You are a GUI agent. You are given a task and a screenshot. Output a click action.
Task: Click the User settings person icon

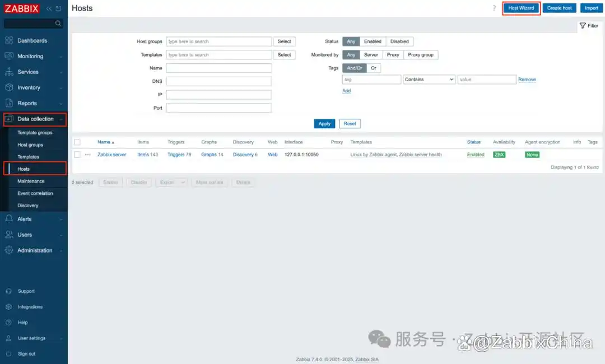coord(8,338)
